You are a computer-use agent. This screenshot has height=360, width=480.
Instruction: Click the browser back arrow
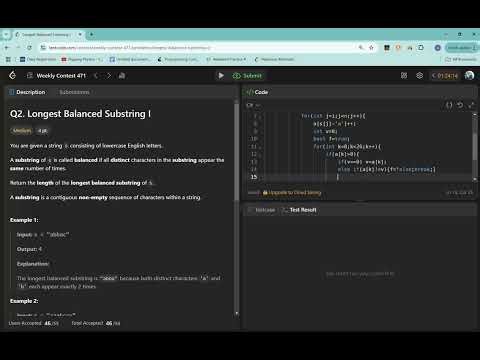coord(7,48)
